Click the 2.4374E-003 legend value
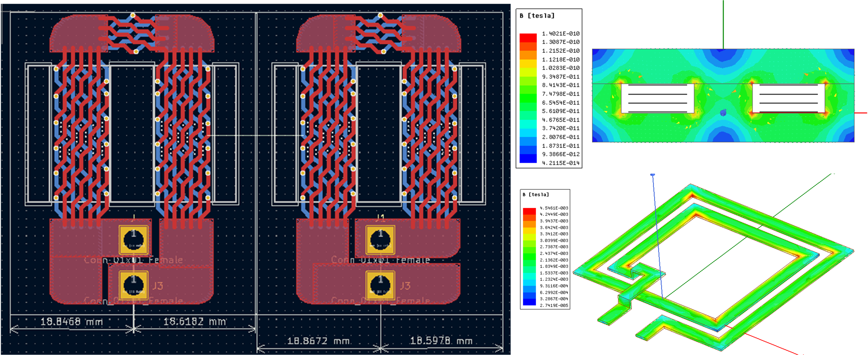 (x=554, y=253)
